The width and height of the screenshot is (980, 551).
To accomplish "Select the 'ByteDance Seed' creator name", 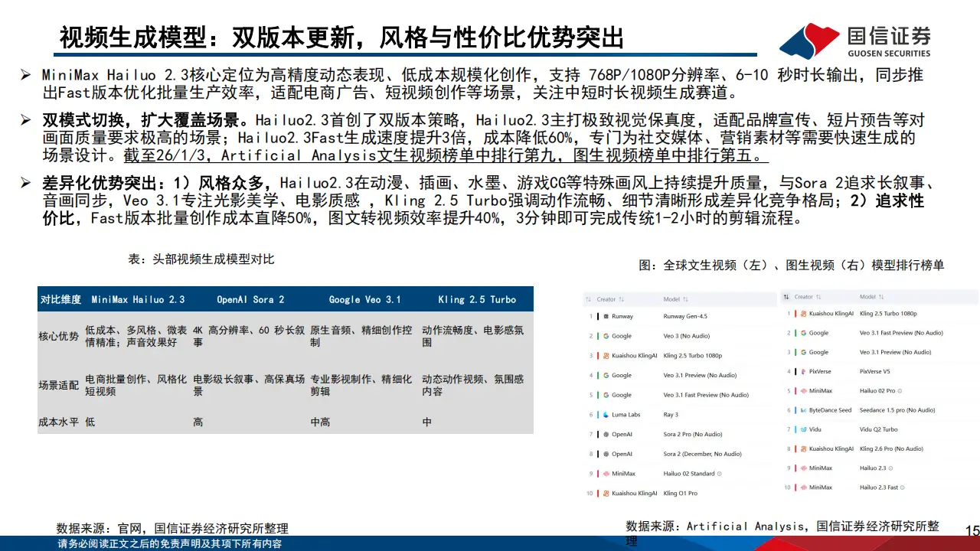I will pos(830,410).
